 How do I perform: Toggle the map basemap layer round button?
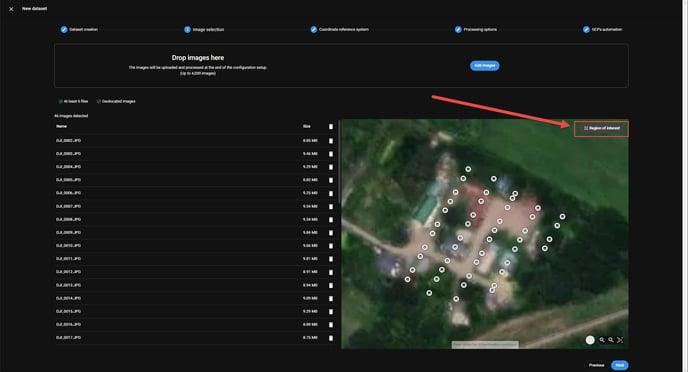pyautogui.click(x=590, y=340)
